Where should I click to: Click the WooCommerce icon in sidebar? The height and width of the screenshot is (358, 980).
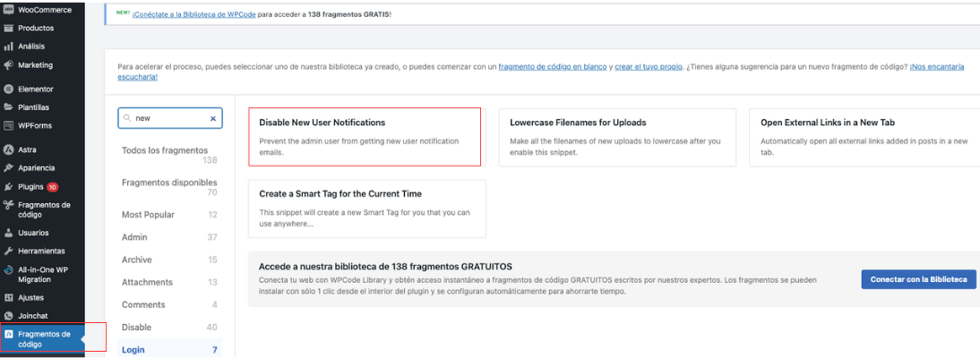(8, 10)
